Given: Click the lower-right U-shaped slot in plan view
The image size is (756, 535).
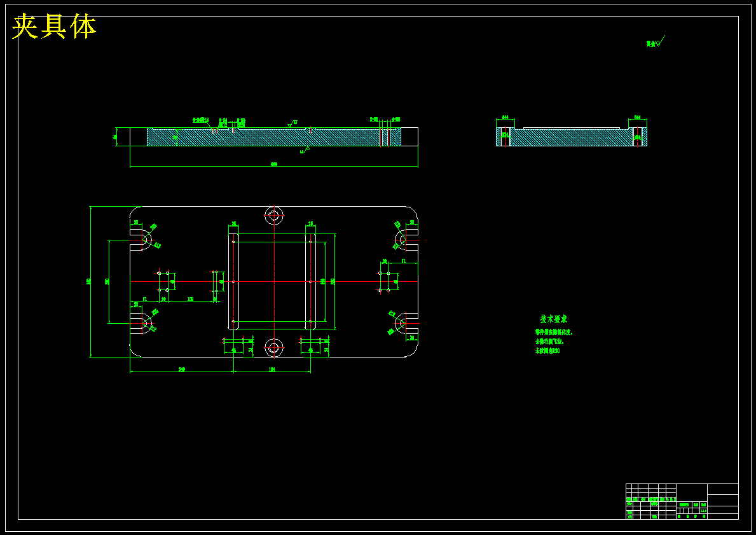Looking at the screenshot, I should coord(406,323).
